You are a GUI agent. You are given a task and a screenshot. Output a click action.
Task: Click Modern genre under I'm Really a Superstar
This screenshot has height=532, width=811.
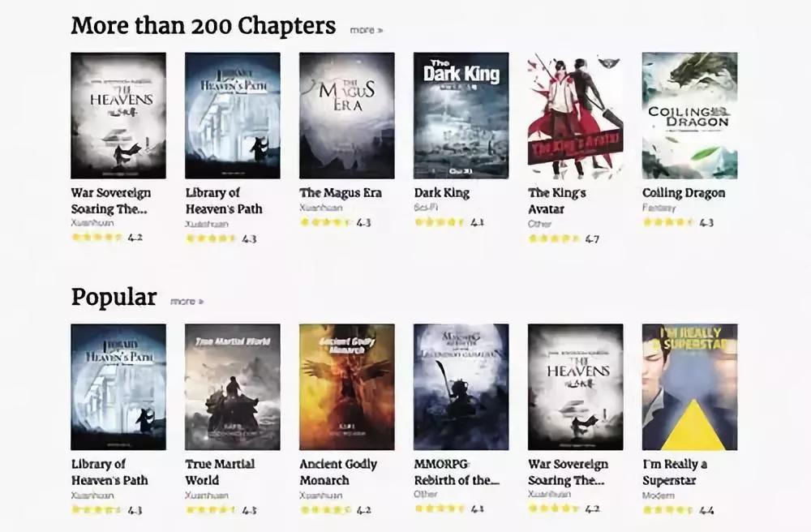tap(658, 496)
